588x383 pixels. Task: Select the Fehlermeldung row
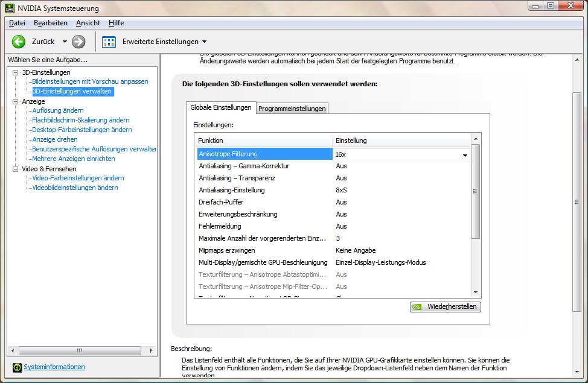333,226
